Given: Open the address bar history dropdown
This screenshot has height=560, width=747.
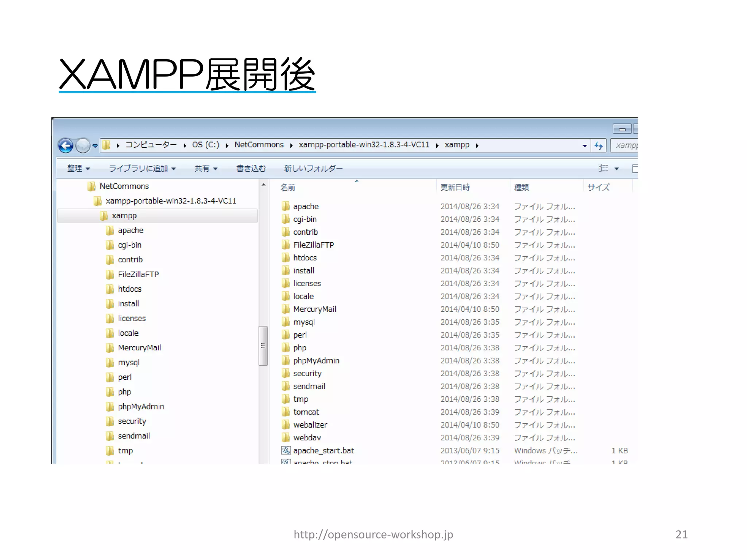Looking at the screenshot, I should coord(585,145).
